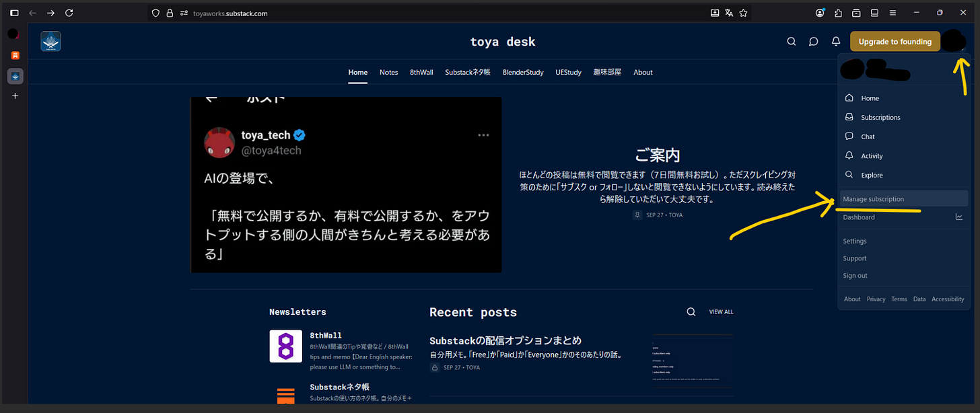Open the 8thWall newsletter title
Viewport: 980px width, 413px height.
[326, 335]
